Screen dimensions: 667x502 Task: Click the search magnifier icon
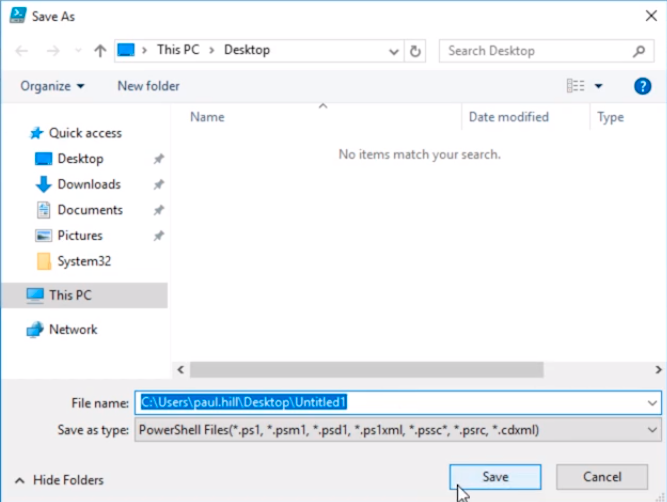click(639, 51)
